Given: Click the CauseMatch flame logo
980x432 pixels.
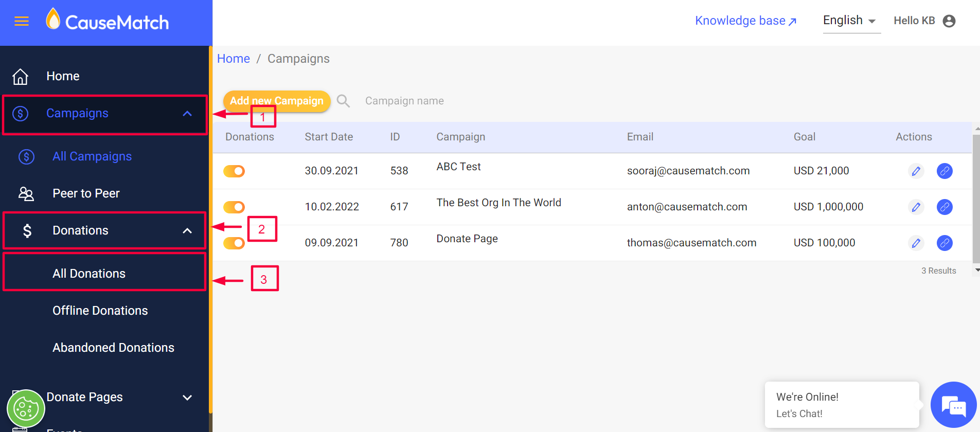Looking at the screenshot, I should pyautogui.click(x=53, y=19).
